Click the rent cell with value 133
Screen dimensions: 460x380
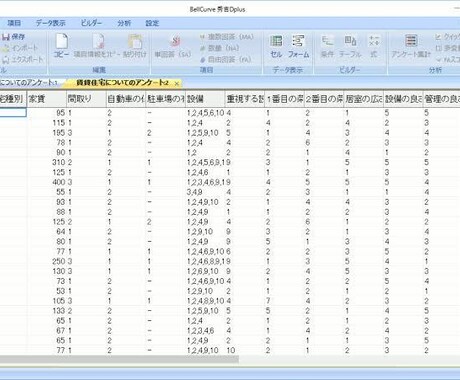point(47,311)
